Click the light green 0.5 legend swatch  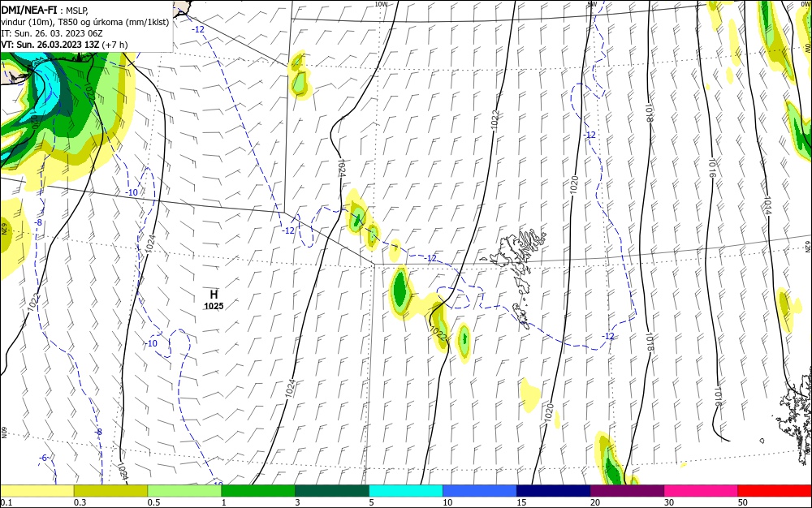[184, 491]
